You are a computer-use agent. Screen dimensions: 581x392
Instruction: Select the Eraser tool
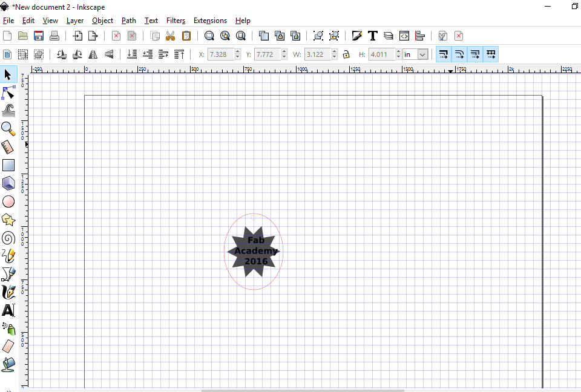8,347
